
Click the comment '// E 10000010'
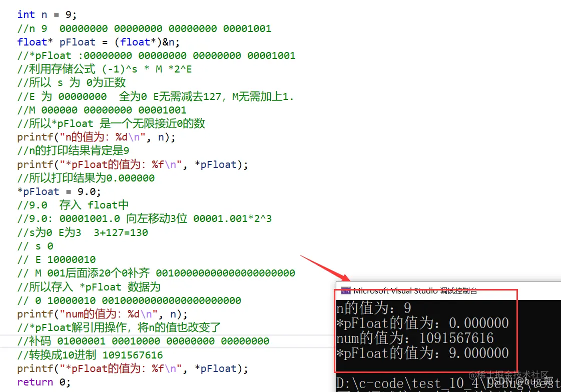(x=57, y=260)
